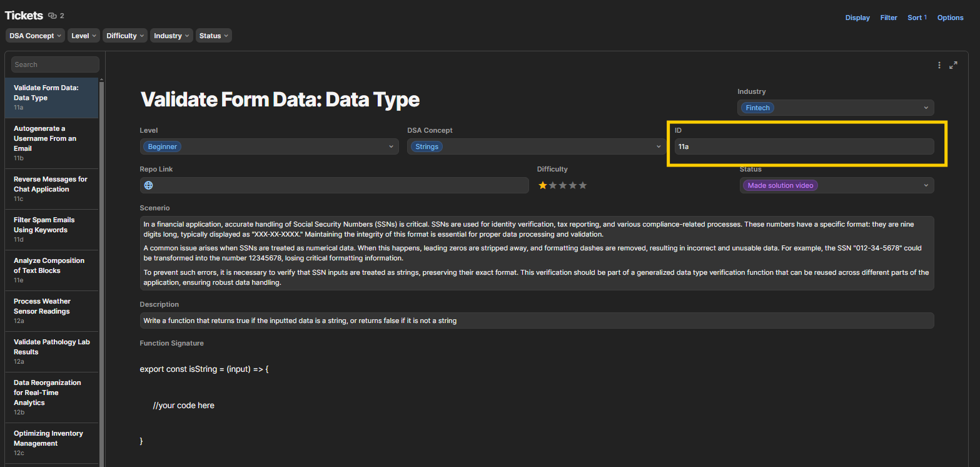Click the third difficulty star
This screenshot has height=467, width=980.
click(x=563, y=185)
